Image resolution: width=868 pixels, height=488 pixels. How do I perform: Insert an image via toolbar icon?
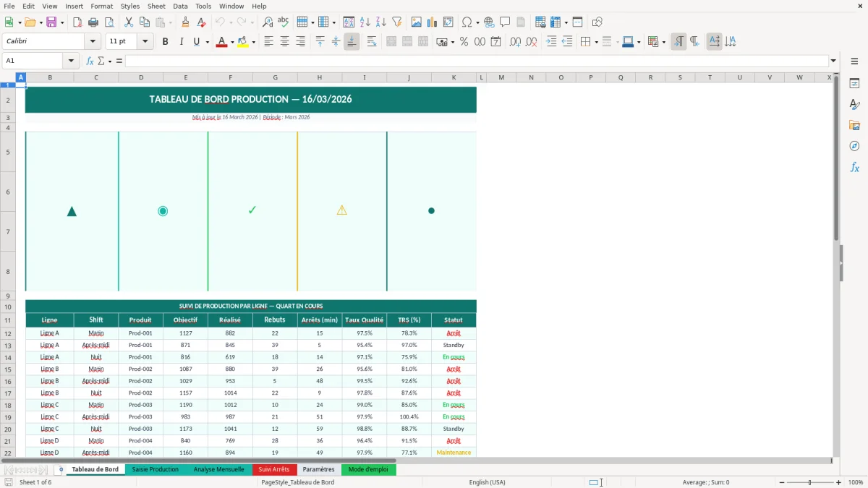coord(417,22)
